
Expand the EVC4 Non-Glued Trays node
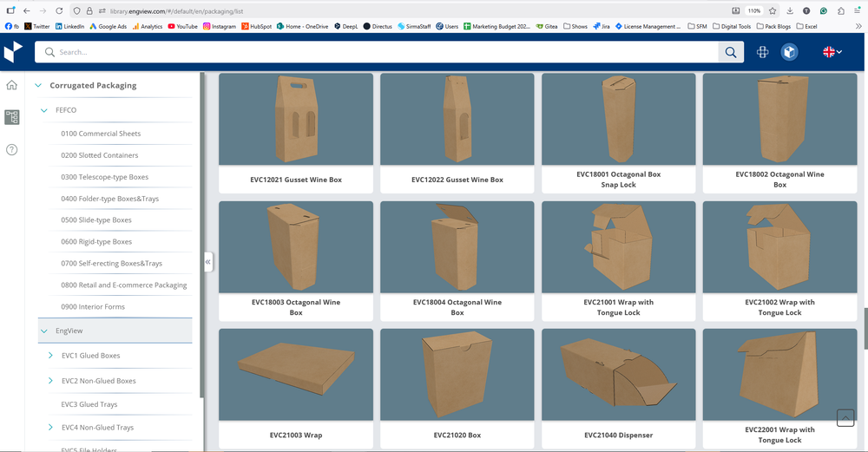[50, 427]
